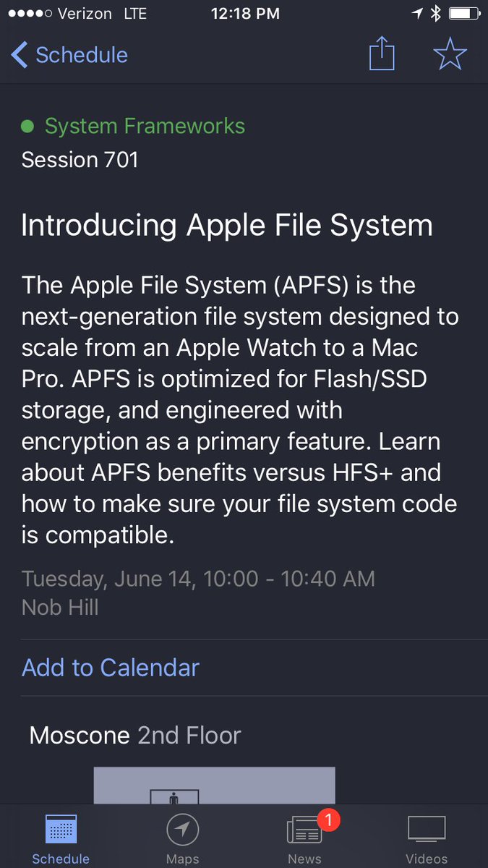The width and height of the screenshot is (488, 868).
Task: Go back to Schedule
Action: pyautogui.click(x=81, y=55)
